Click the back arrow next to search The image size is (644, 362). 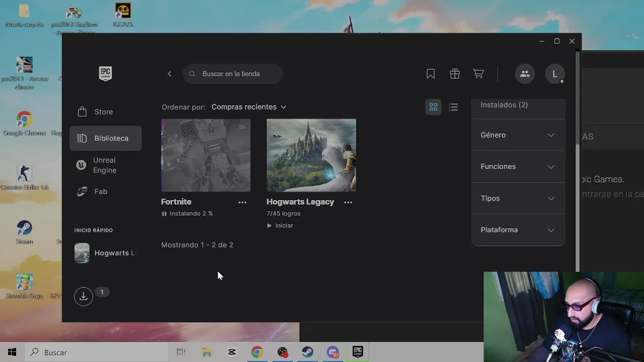170,74
